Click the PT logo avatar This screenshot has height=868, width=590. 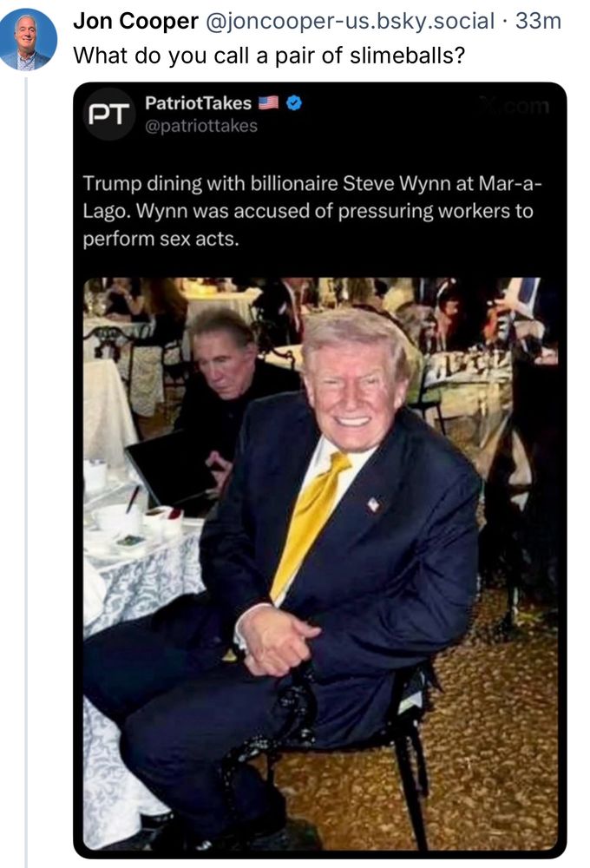tap(109, 114)
